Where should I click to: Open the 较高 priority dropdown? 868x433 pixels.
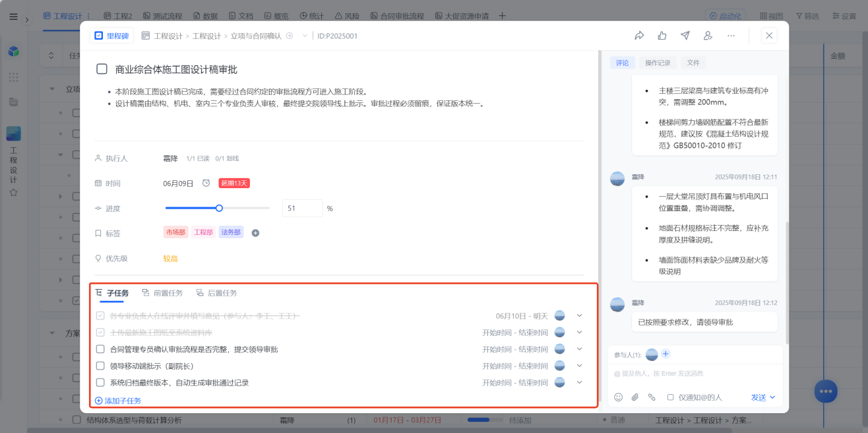[171, 258]
